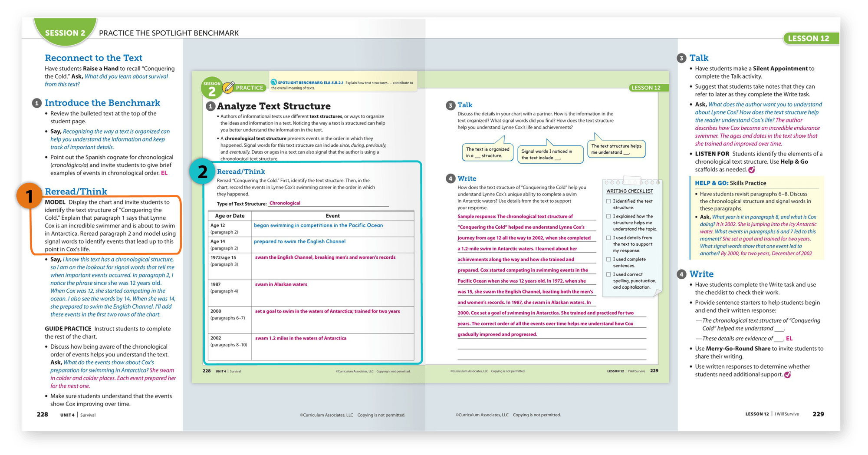Click 'Age 12 (paragraph 2)' table cell
Viewport: 868px width, 455px height.
pos(230,228)
